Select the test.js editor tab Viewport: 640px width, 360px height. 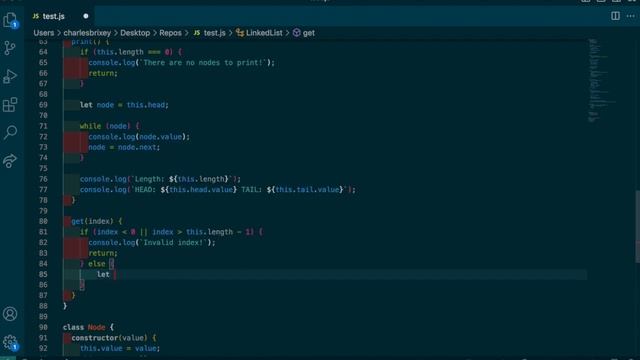tap(60, 16)
